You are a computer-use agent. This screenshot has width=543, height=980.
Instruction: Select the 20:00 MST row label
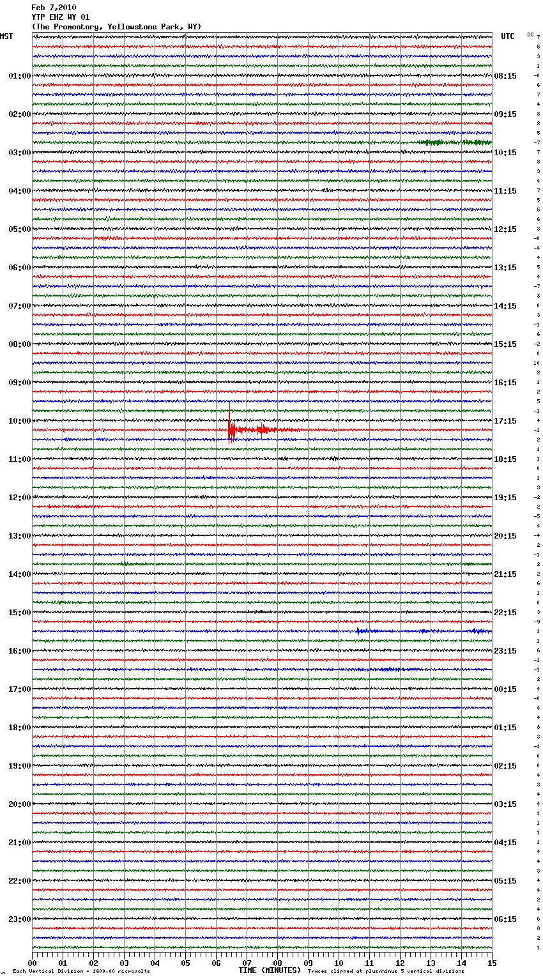[x=20, y=804]
